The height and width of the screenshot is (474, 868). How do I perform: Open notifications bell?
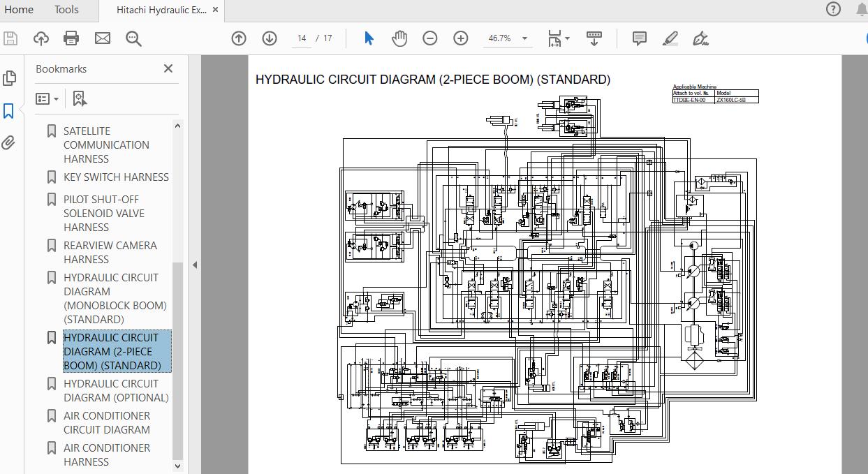(x=861, y=9)
